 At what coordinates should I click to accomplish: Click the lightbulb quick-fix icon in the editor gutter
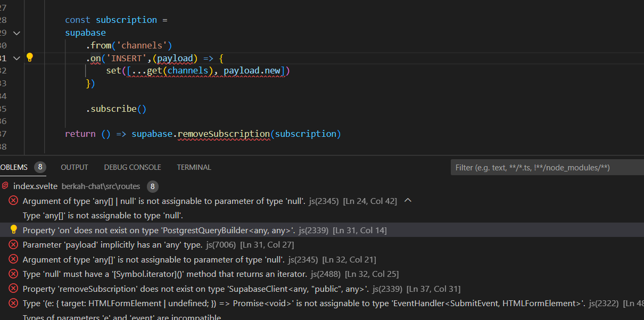pyautogui.click(x=30, y=58)
